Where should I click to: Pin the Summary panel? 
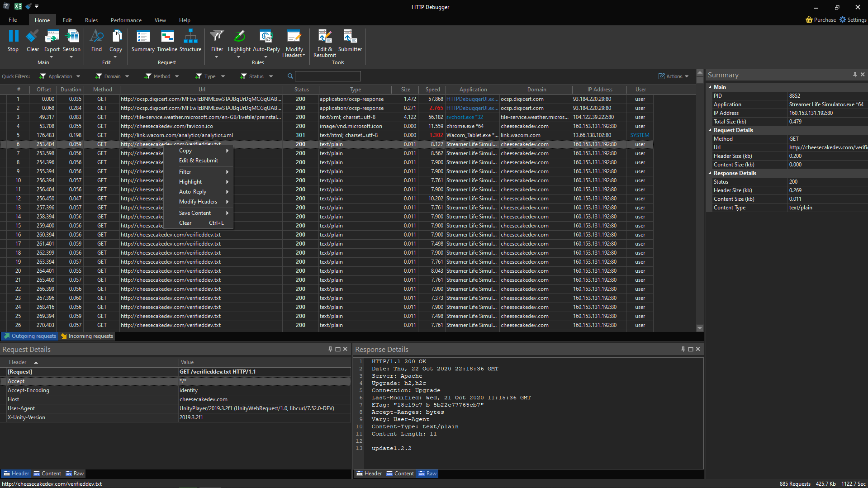pos(855,75)
